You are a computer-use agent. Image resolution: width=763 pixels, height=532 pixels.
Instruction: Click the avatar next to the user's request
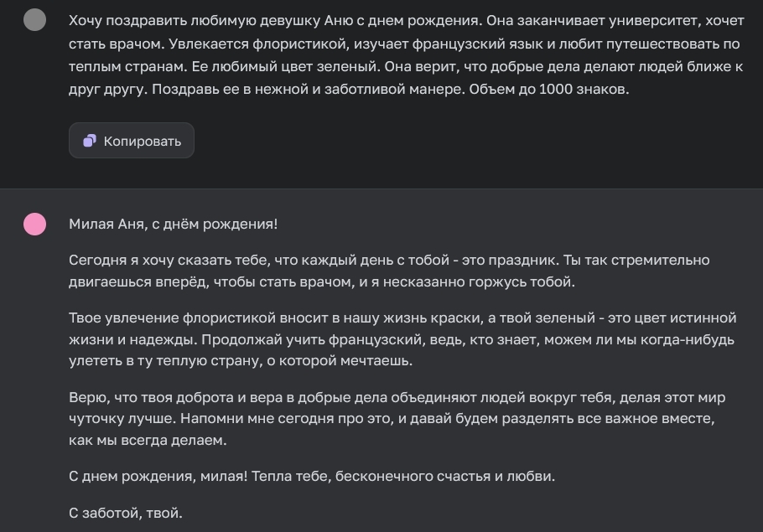33,18
